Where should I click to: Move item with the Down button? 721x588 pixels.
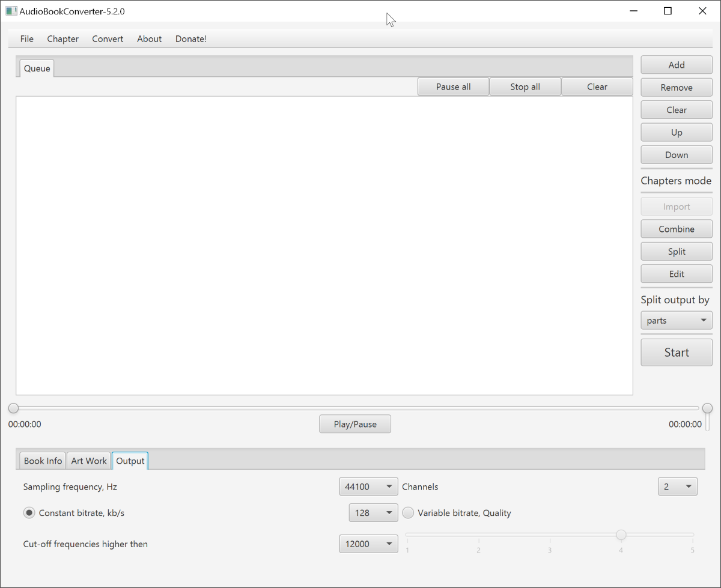[677, 155]
